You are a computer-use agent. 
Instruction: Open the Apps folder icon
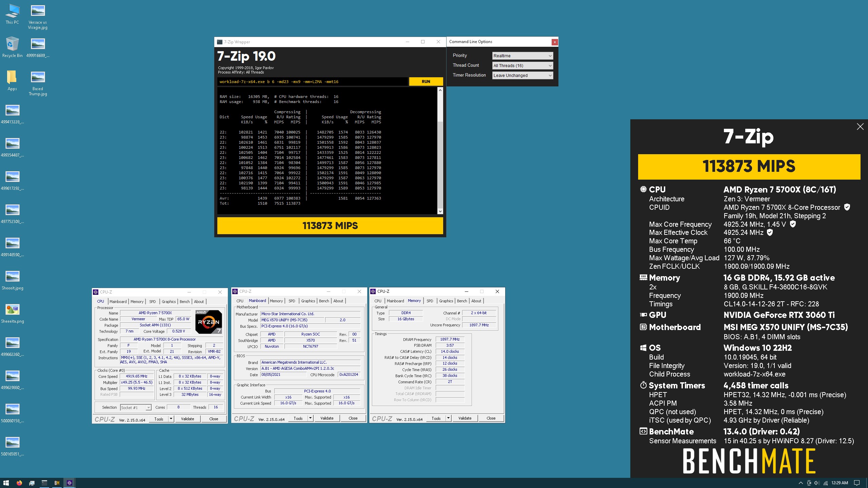pos(12,80)
